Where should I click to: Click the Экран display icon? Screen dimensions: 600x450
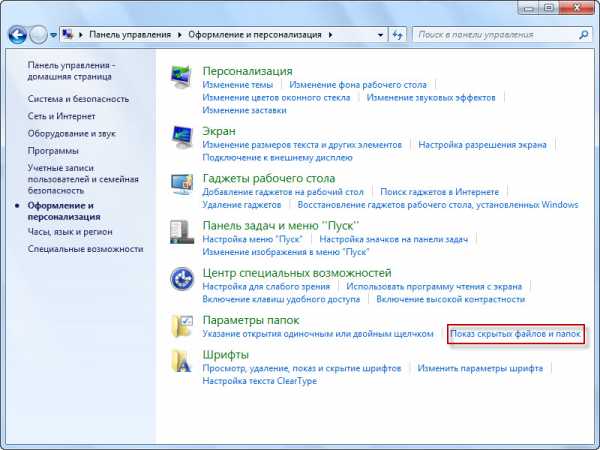(x=182, y=137)
